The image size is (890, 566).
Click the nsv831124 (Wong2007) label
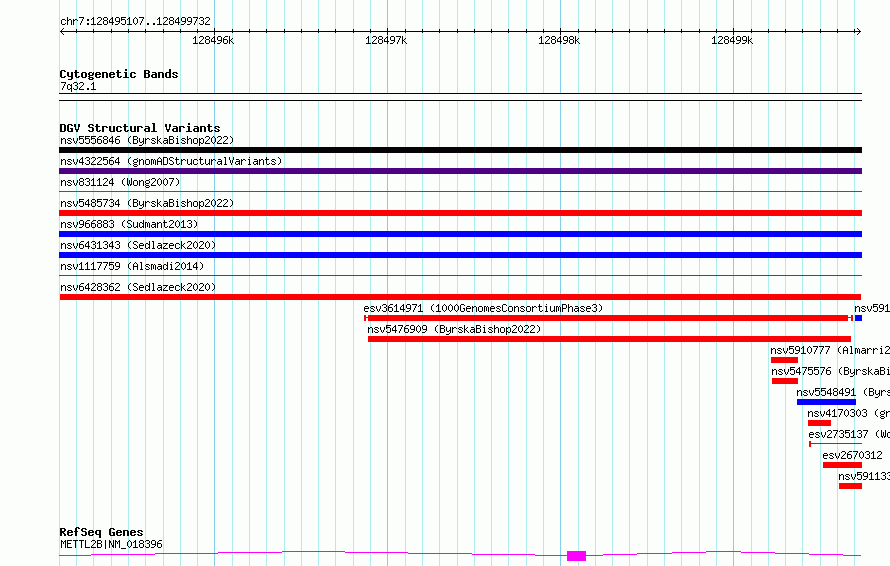click(x=120, y=182)
